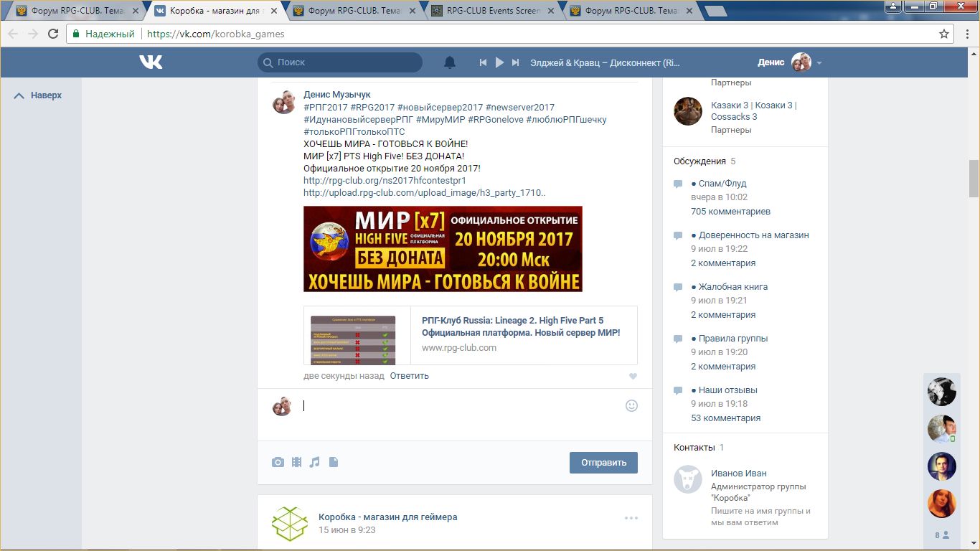980x551 pixels.
Task: Open the РПГ-Клуб Russia link preview title
Action: [521, 326]
